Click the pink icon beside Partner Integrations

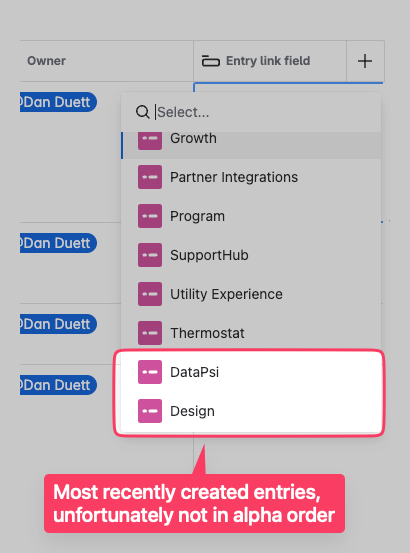click(150, 177)
